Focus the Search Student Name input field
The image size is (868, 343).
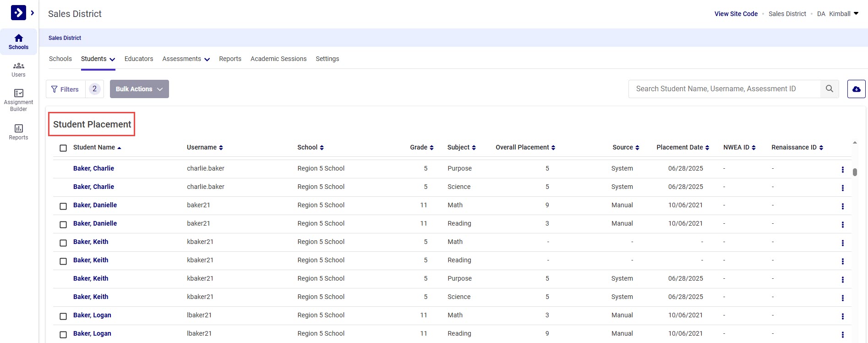coord(724,89)
